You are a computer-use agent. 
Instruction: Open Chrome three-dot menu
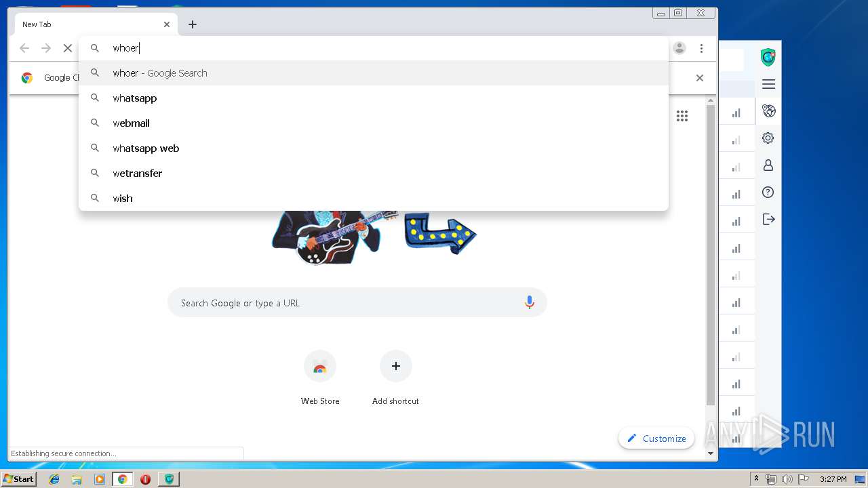tap(701, 48)
